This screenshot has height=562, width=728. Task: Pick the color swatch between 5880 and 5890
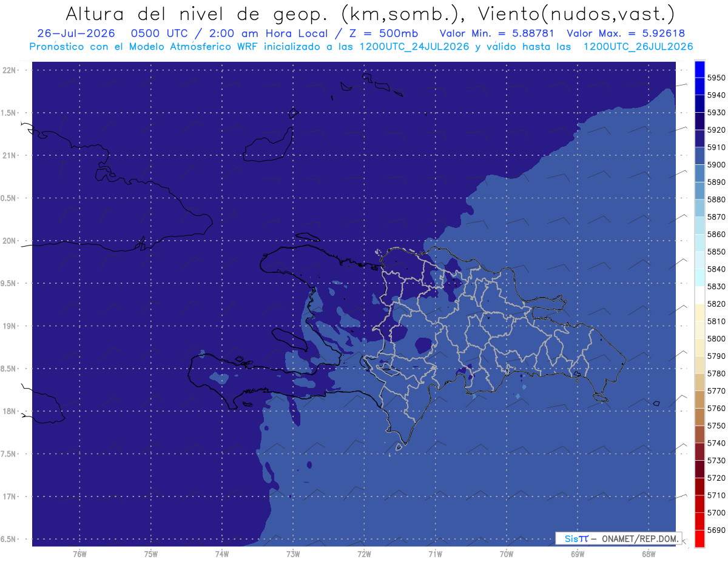click(x=699, y=191)
